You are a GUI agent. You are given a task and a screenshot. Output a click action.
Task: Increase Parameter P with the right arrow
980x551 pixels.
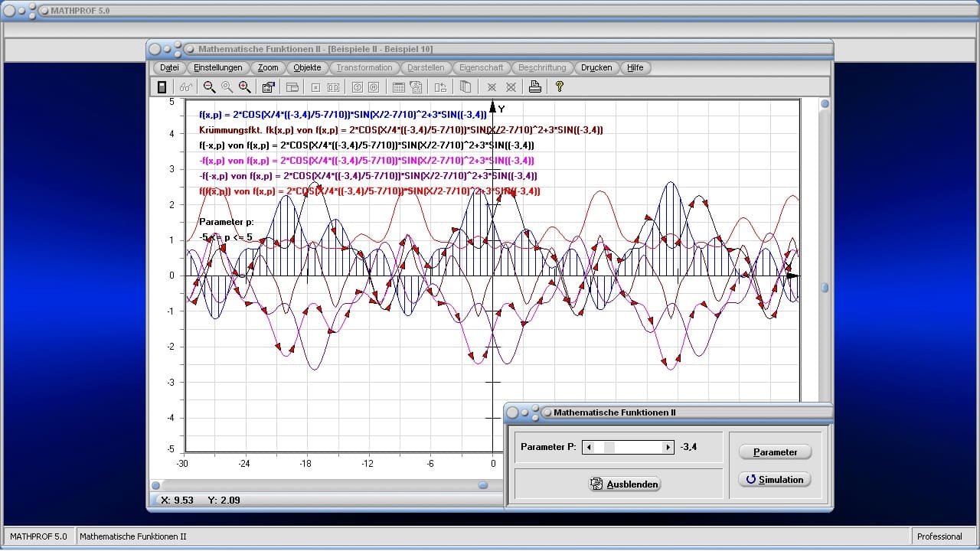point(668,448)
